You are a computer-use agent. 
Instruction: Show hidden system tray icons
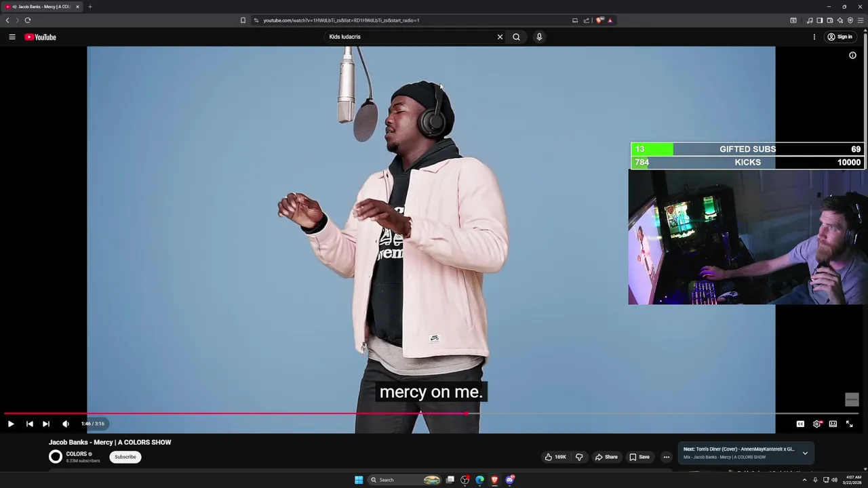(x=804, y=480)
